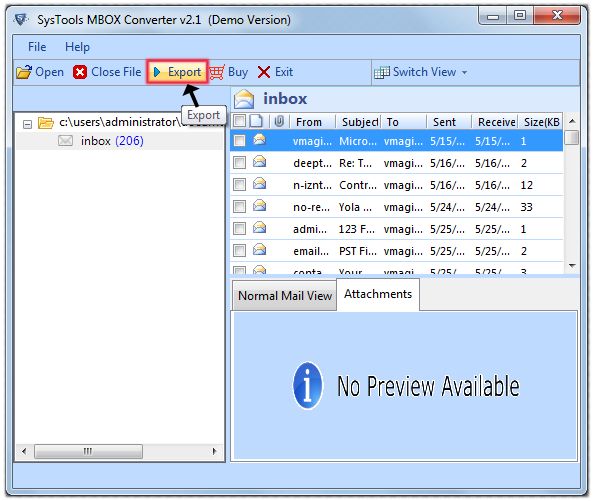Click the red X Exit icon

pos(264,72)
